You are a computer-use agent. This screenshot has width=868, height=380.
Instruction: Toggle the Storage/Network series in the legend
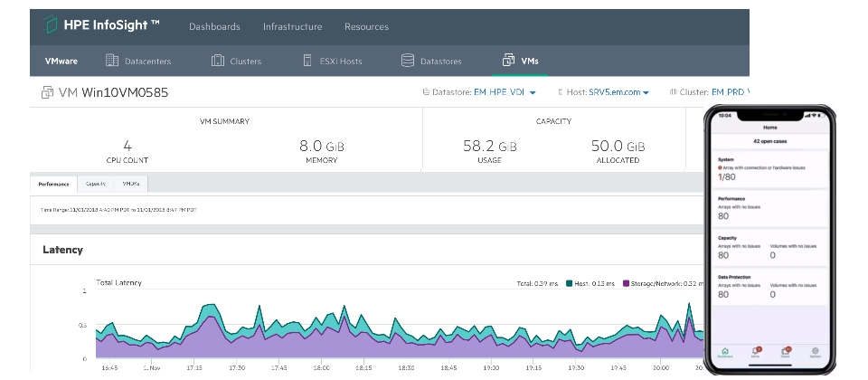click(x=656, y=284)
